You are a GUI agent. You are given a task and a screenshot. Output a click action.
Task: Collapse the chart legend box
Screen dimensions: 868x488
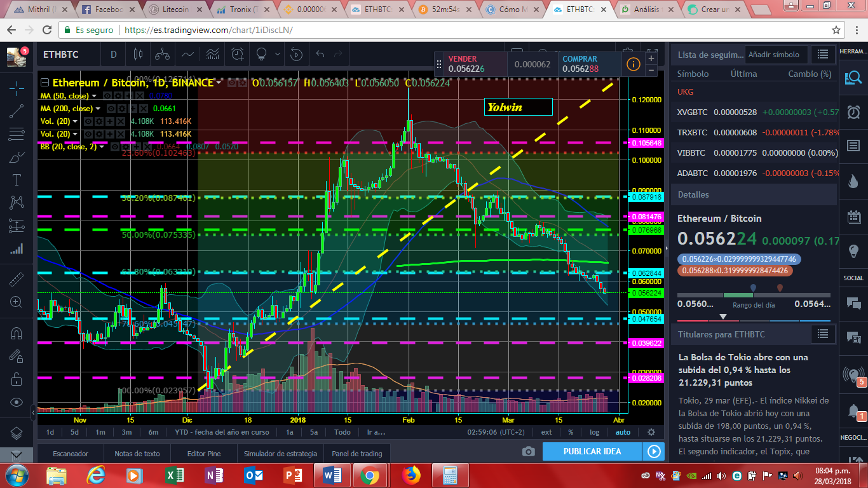44,83
